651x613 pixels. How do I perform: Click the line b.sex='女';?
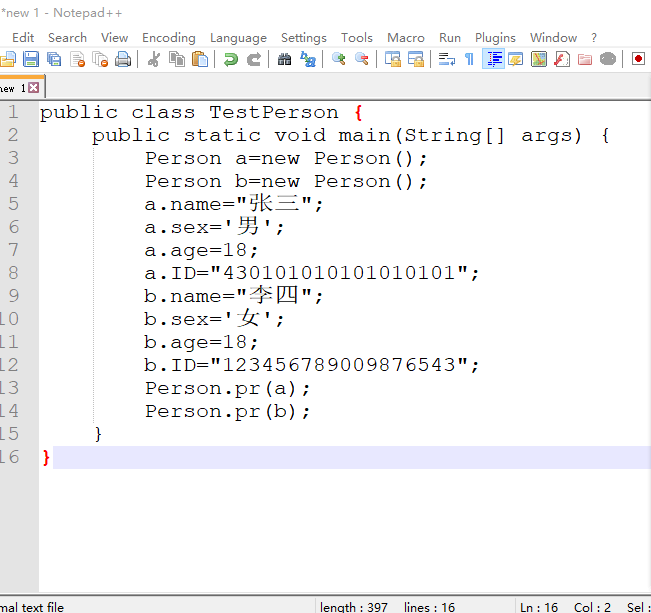tap(214, 319)
